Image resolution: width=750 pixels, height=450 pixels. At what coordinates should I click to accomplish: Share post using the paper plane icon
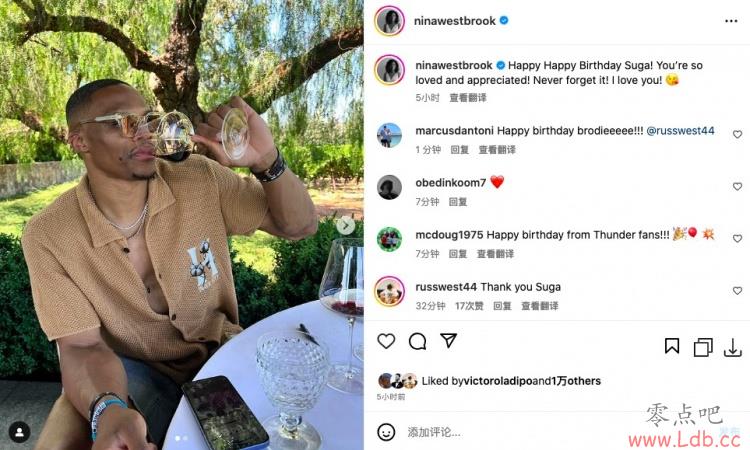pos(449,340)
